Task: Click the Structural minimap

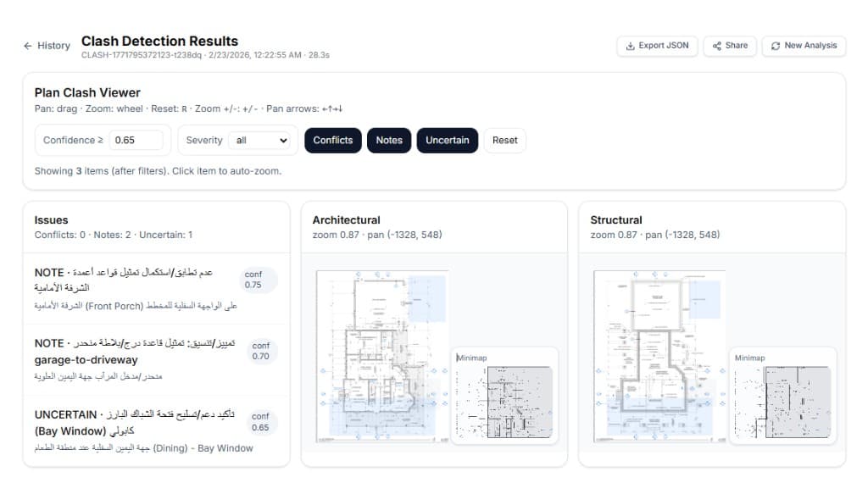Action: click(x=782, y=396)
